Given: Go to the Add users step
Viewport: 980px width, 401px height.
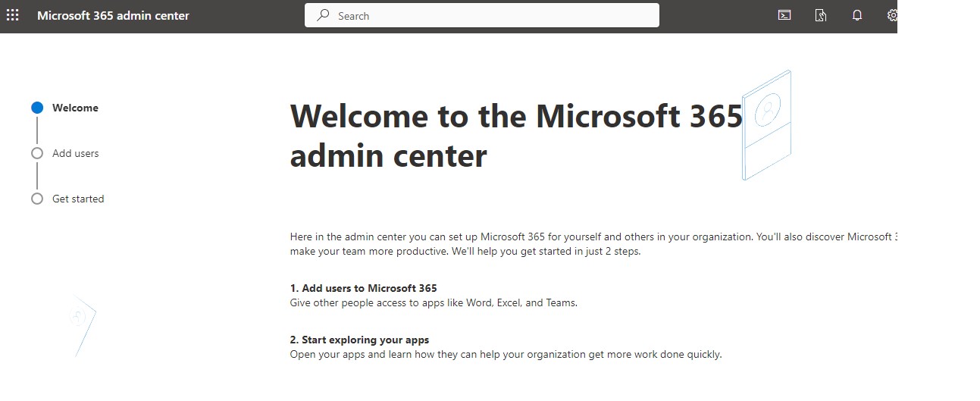Looking at the screenshot, I should 75,153.
